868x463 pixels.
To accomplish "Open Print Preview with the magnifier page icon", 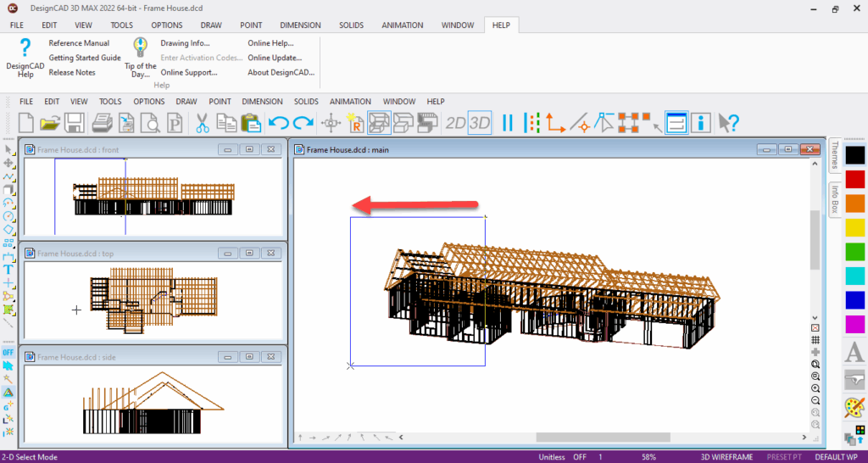I will tap(150, 122).
